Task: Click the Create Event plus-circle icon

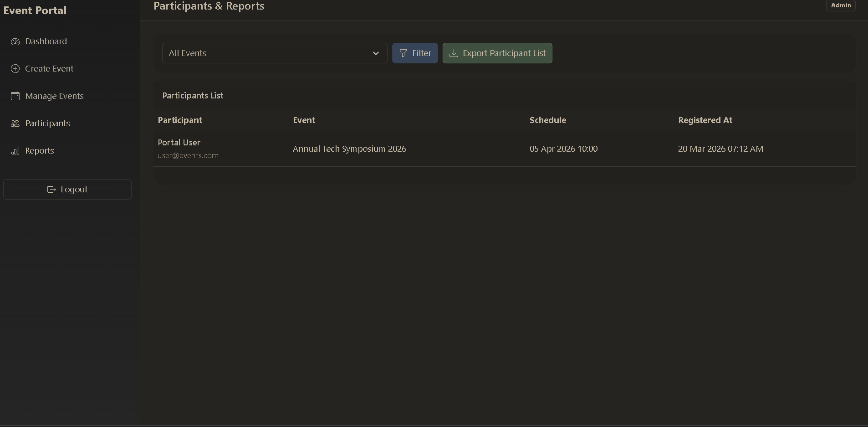Action: 15,69
